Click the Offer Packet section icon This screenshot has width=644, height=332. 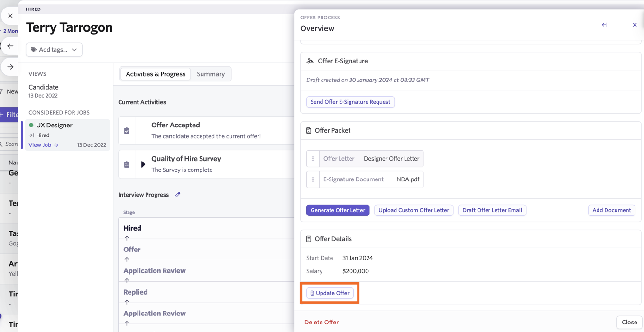pyautogui.click(x=309, y=131)
